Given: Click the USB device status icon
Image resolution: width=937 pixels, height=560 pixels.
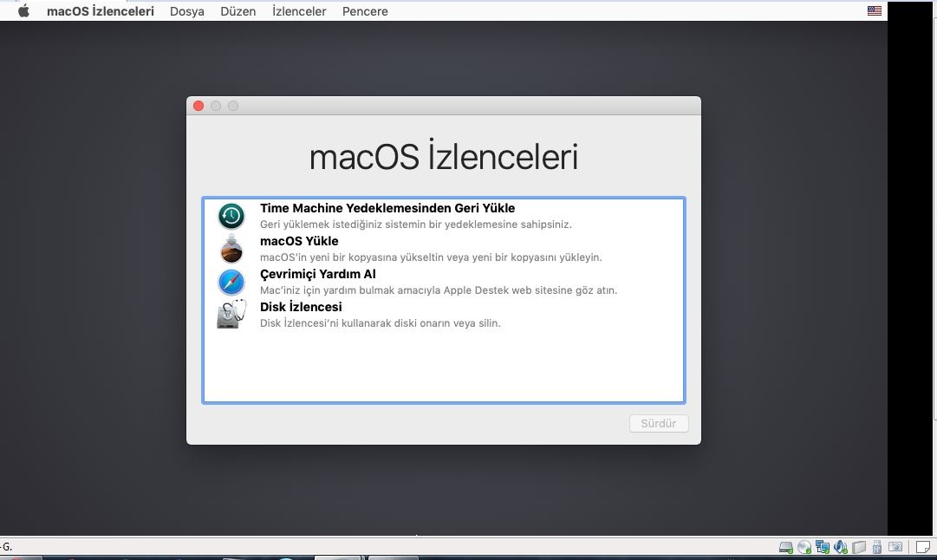Looking at the screenshot, I should (x=877, y=547).
